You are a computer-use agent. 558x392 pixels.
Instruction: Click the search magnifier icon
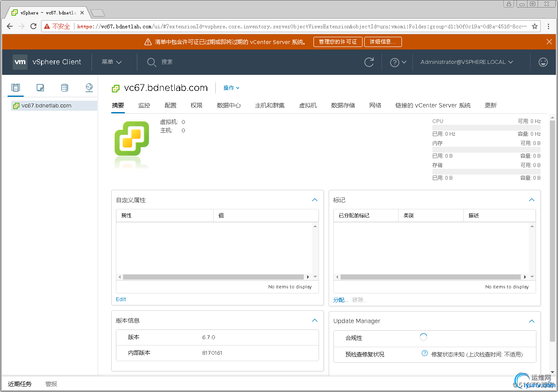click(151, 62)
